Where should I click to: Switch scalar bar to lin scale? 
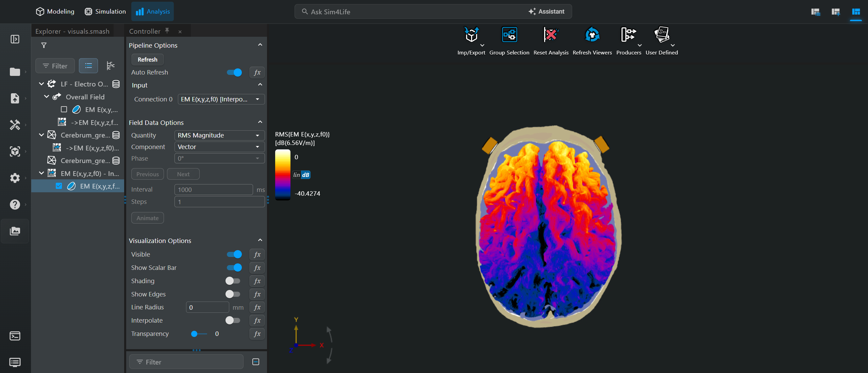(x=297, y=175)
